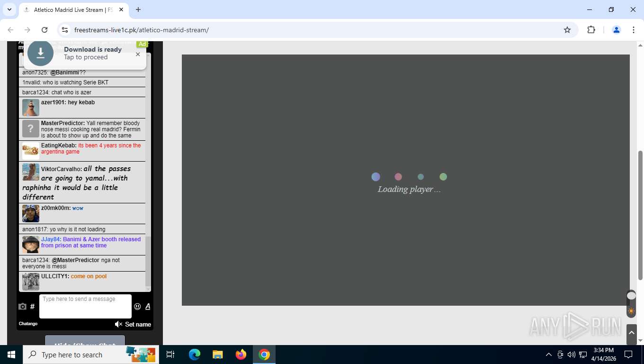
Task: Toggle the chat sound mute icon
Action: [x=119, y=324]
